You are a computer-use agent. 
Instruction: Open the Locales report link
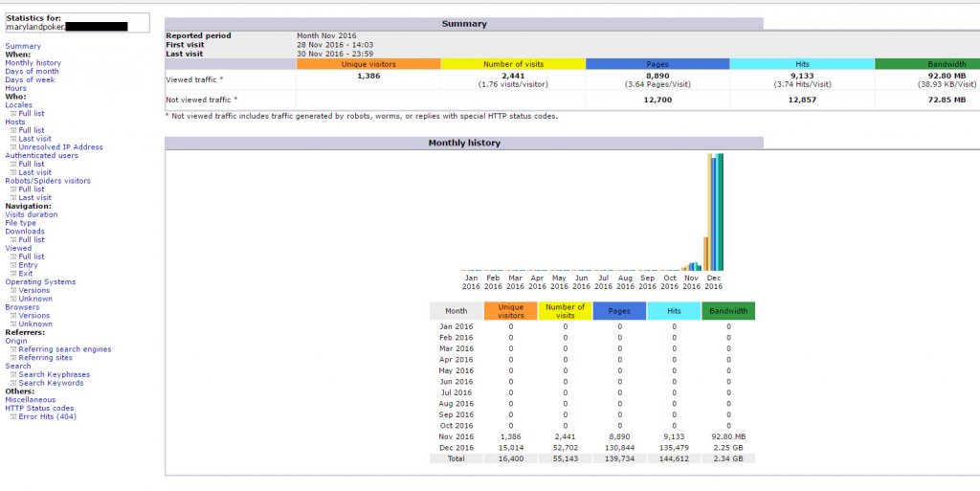tap(19, 105)
